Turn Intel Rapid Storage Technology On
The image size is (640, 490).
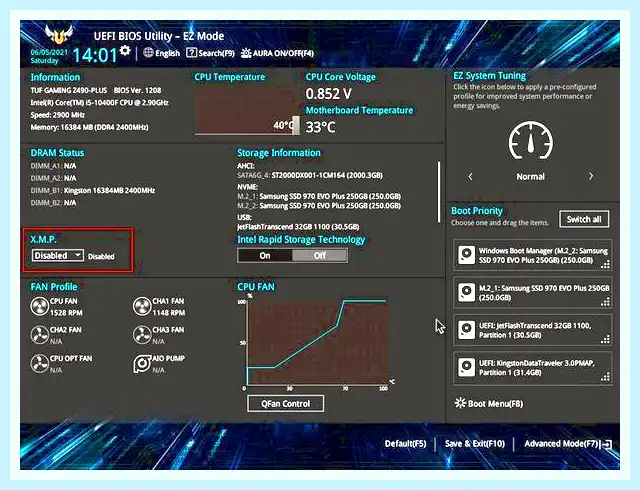coord(265,256)
